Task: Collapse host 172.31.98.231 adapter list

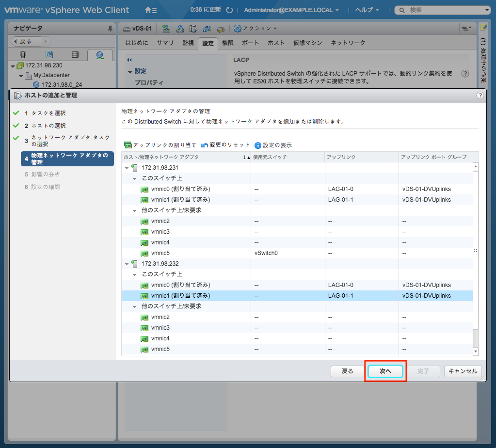Action: (127, 168)
